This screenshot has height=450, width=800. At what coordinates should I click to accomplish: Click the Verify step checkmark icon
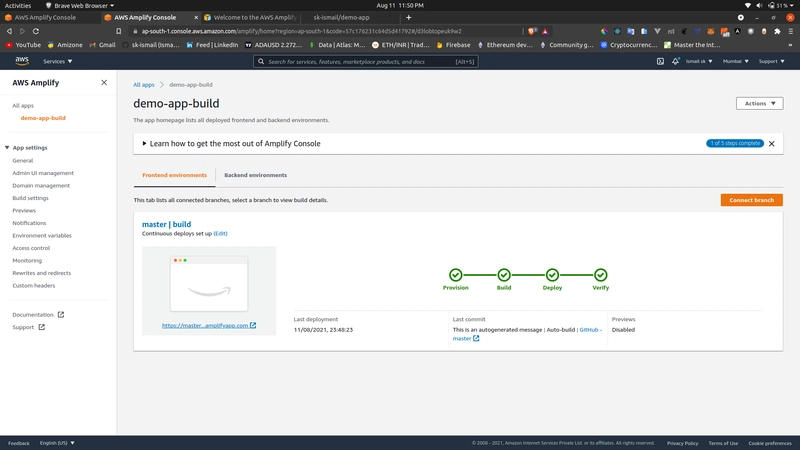click(x=600, y=275)
